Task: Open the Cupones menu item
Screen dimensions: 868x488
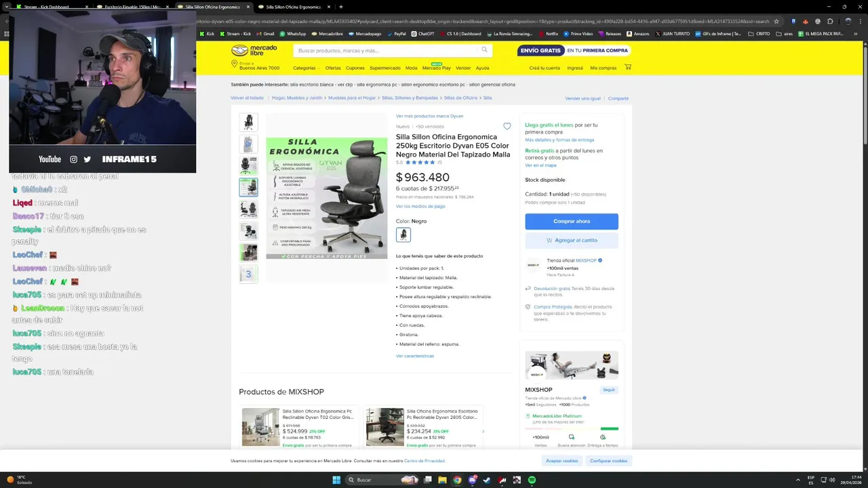Action: [x=355, y=68]
